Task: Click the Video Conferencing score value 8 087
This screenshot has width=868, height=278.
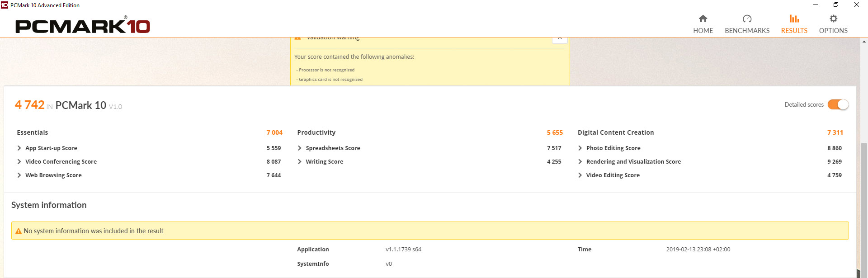Action: pos(274,161)
